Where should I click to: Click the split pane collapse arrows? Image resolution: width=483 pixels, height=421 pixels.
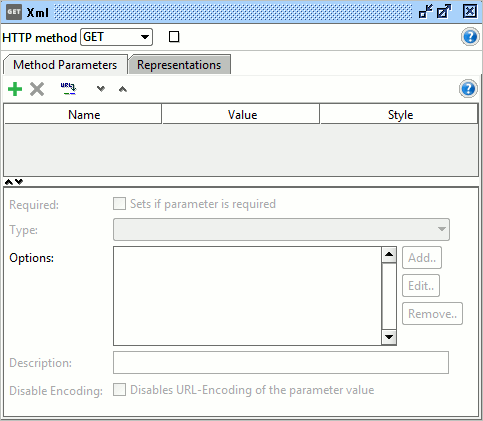click(x=14, y=182)
